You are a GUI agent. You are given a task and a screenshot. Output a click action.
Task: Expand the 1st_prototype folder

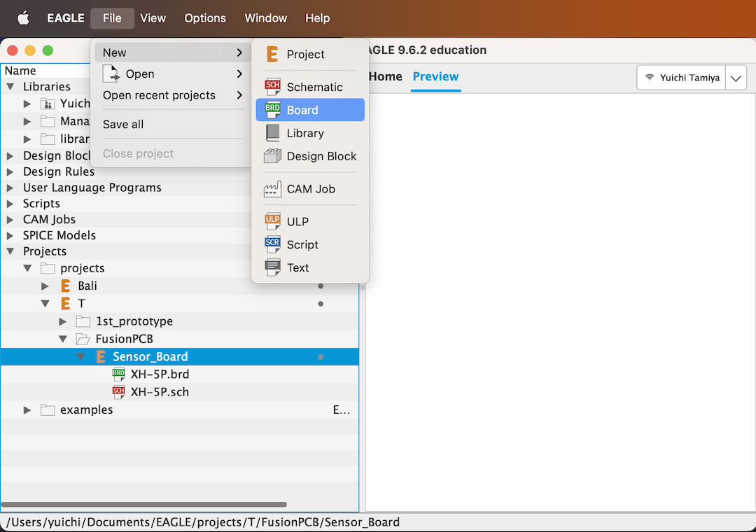(x=63, y=321)
